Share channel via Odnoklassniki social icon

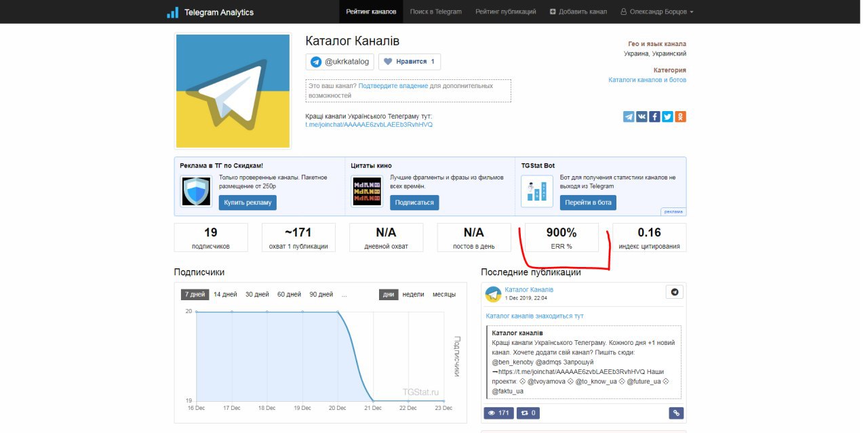[680, 117]
